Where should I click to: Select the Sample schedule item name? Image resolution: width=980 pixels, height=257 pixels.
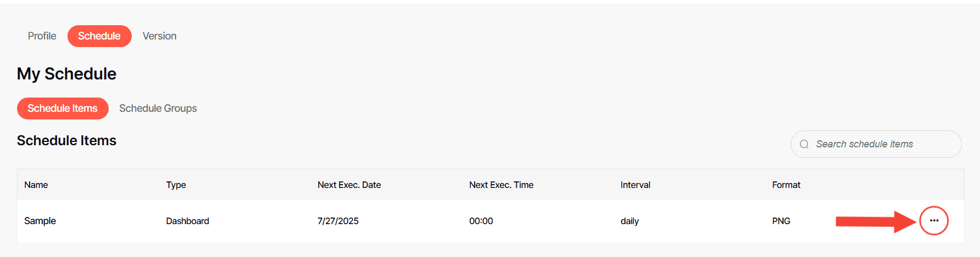pyautogui.click(x=40, y=221)
